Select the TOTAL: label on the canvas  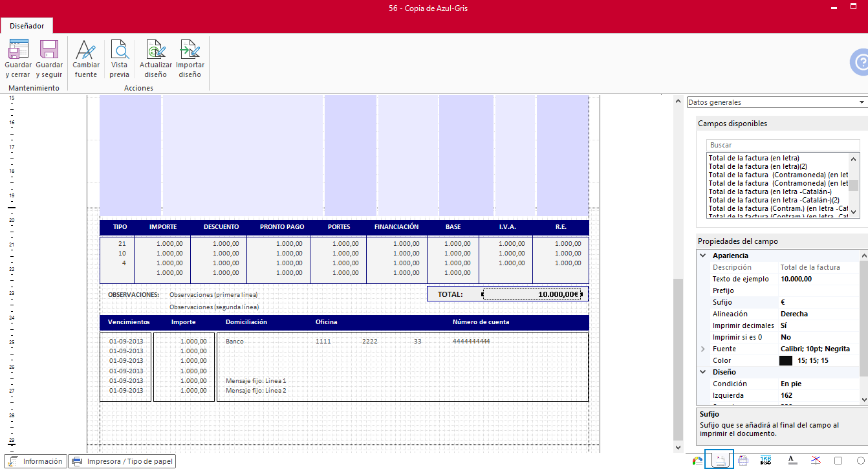tap(450, 294)
